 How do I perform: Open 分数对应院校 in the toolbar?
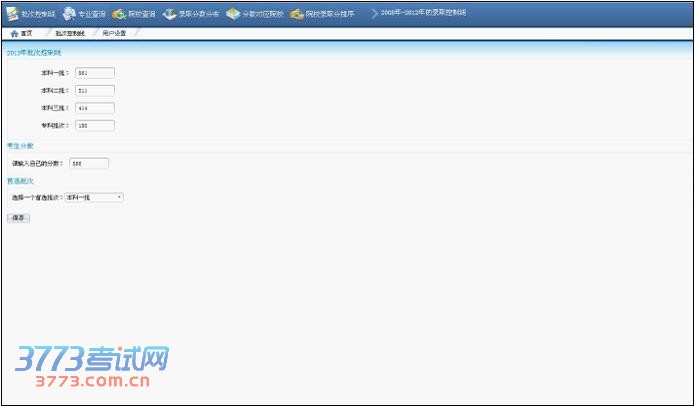(x=233, y=14)
